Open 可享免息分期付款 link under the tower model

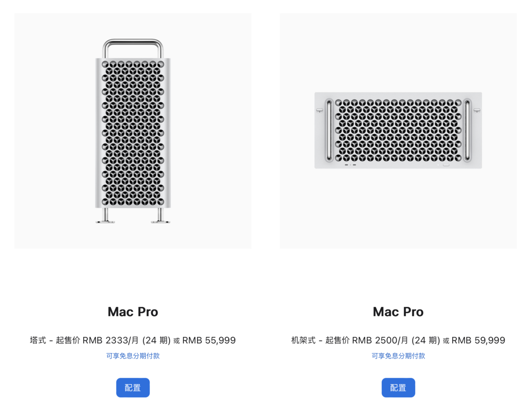133,355
